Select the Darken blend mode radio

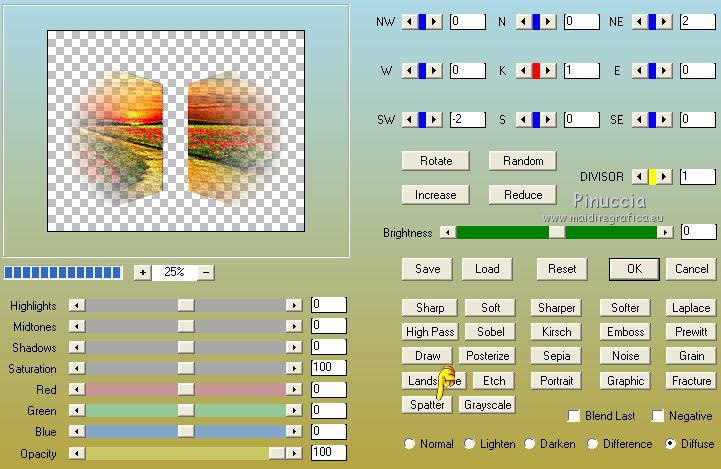(530, 444)
